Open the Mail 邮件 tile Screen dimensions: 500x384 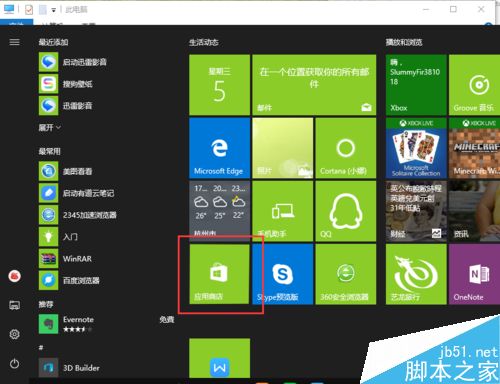click(314, 85)
